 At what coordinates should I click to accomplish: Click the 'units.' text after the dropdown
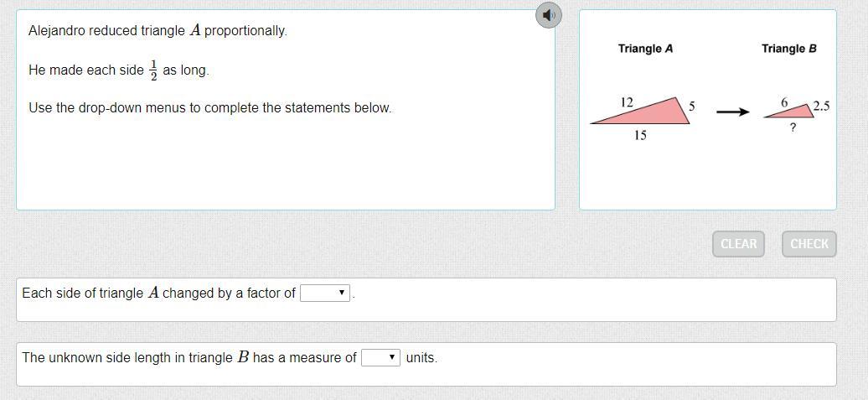coord(421,357)
